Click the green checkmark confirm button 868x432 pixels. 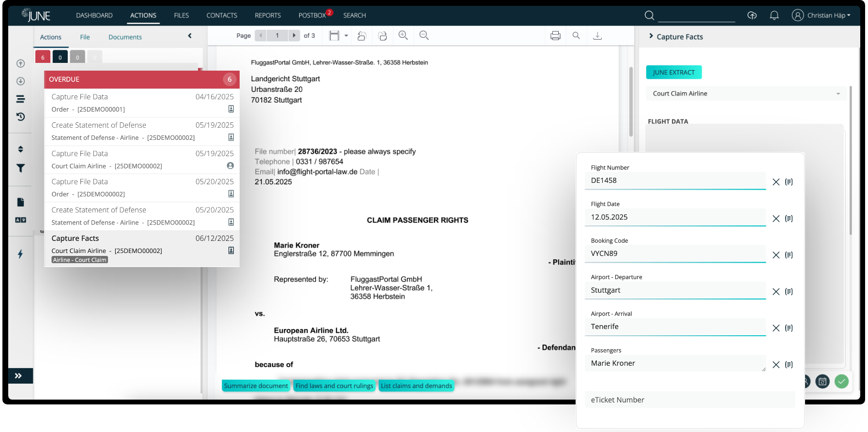[842, 381]
